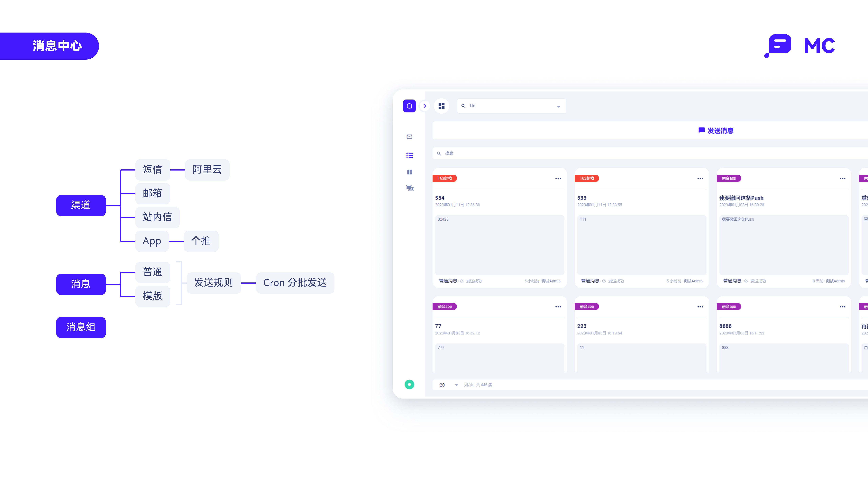
Task: Click the 发送规则 diagram node
Action: pos(214,283)
